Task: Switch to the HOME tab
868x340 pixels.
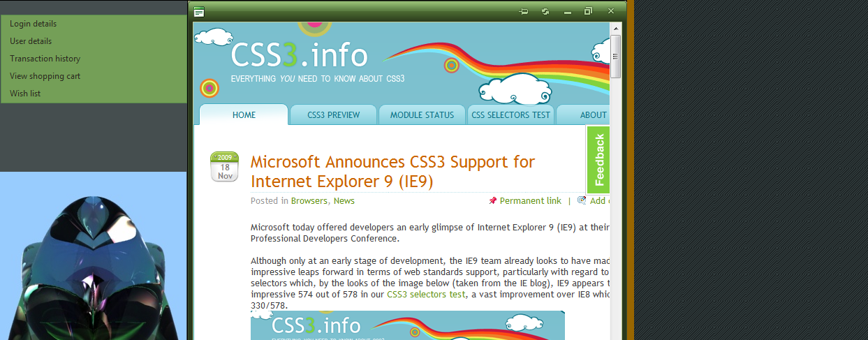Action: click(x=244, y=114)
